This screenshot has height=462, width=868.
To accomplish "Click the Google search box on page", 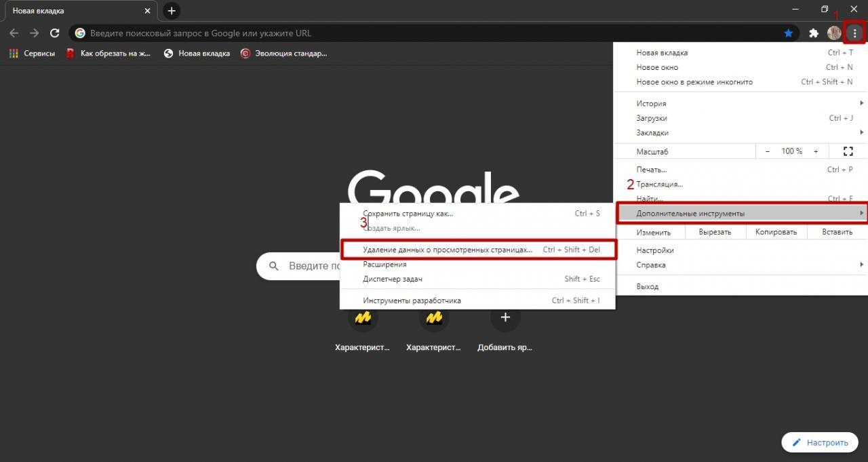I will click(298, 266).
